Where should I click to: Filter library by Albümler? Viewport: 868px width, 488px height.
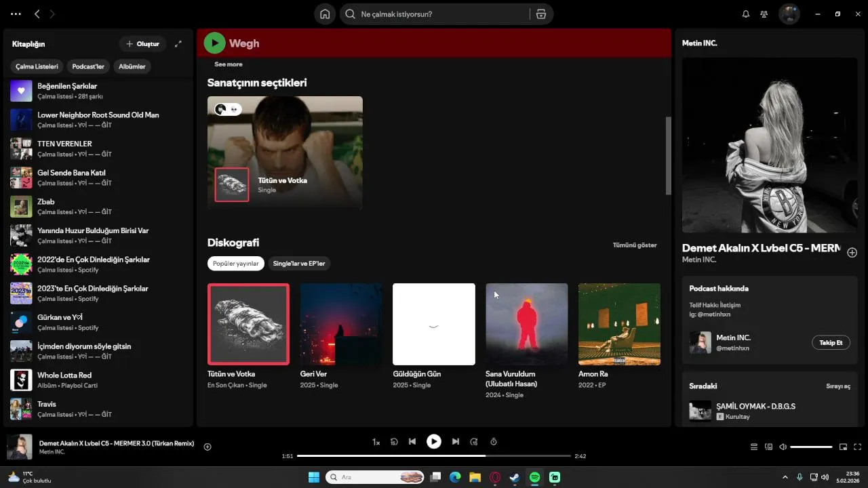click(132, 66)
